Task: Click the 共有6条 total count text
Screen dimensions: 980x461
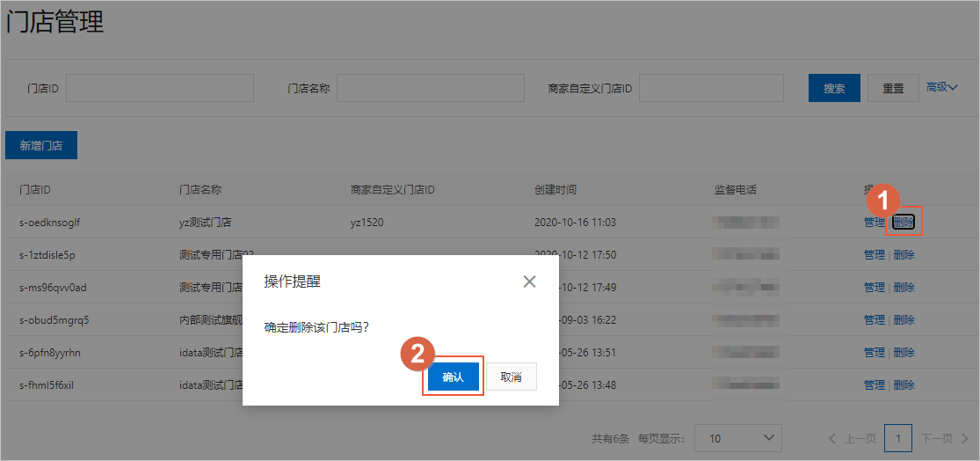Action: 610,438
